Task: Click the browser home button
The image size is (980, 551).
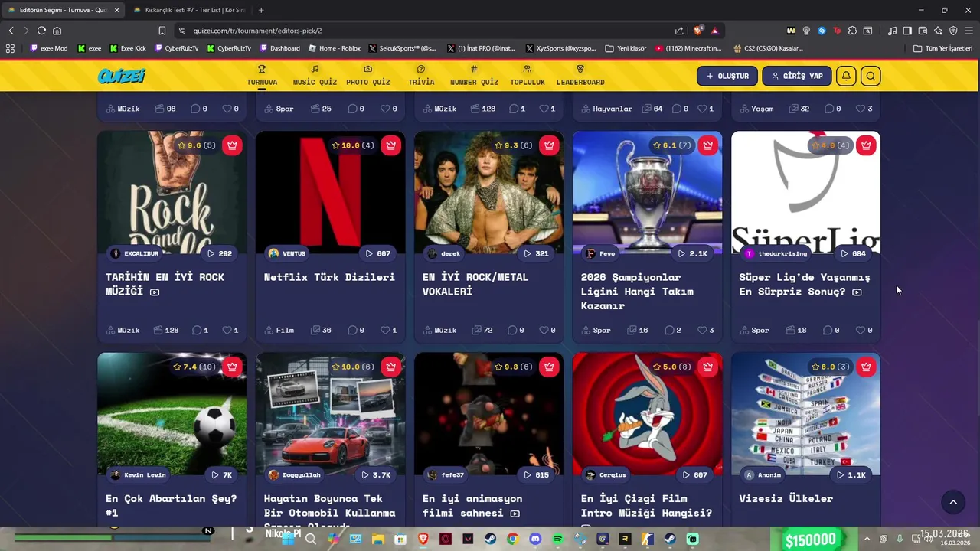Action: click(x=57, y=31)
